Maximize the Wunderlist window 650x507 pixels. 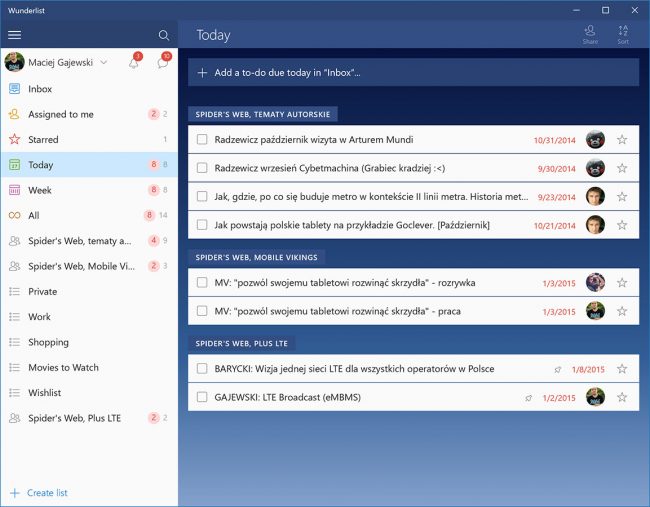[606, 10]
